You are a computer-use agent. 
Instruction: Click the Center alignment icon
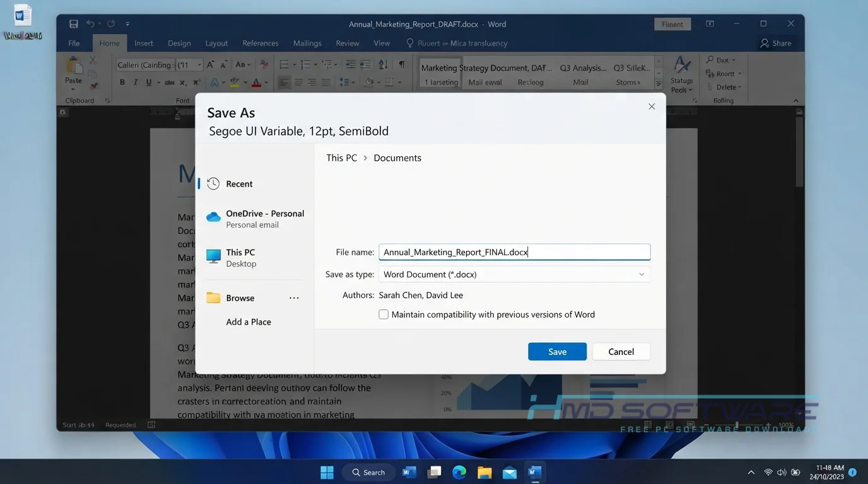pos(298,83)
